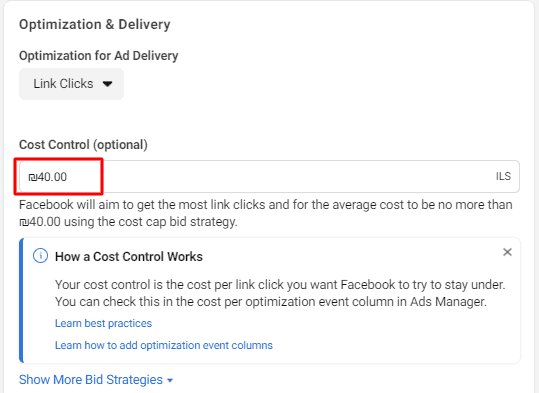Image resolution: width=539 pixels, height=393 pixels.
Task: Select the Optimization for Ad Delivery label
Action: [x=99, y=56]
